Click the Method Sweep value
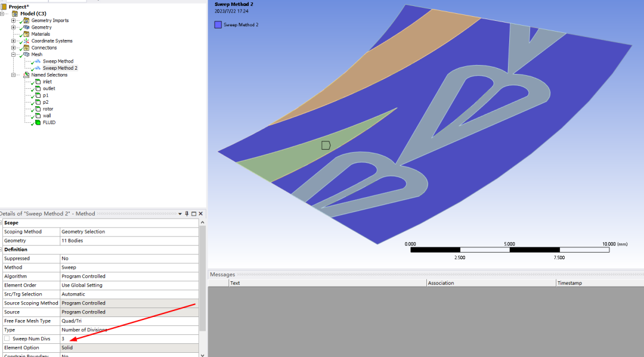 click(x=129, y=267)
